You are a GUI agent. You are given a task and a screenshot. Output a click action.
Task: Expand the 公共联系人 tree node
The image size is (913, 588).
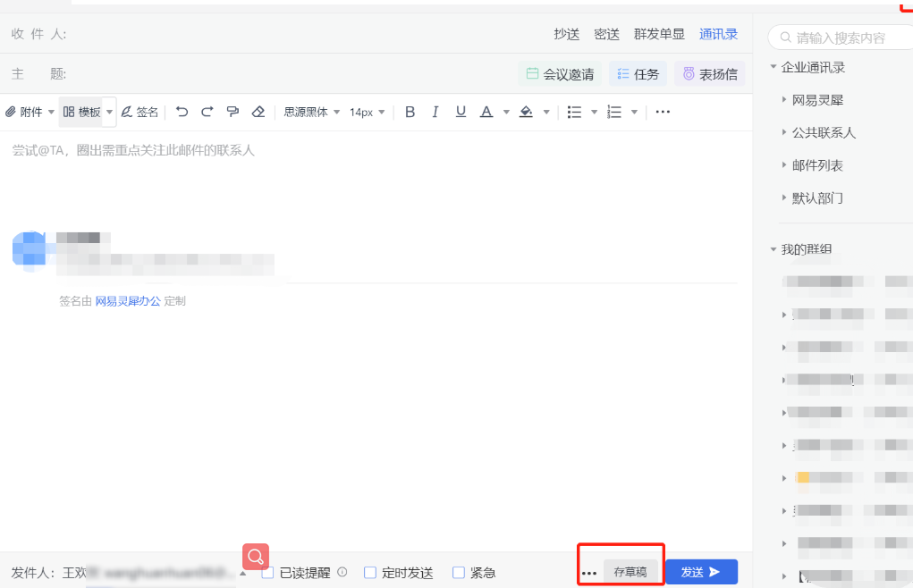(784, 132)
